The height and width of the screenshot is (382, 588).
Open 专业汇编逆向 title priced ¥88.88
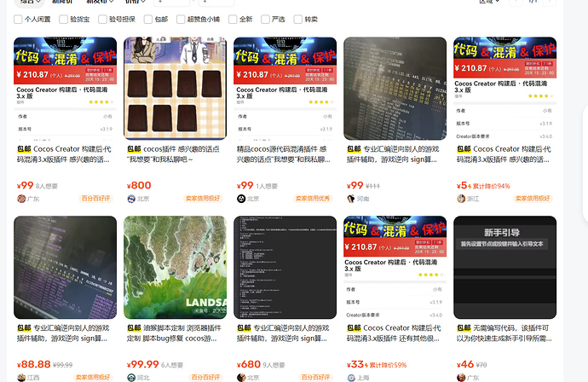click(x=63, y=333)
